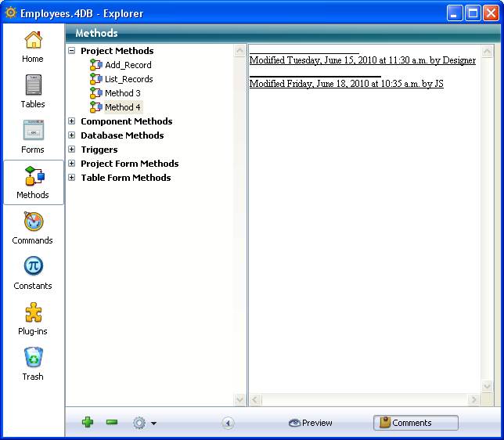The height and width of the screenshot is (440, 504).
Task: Select the Add_Record label
Action: pos(128,65)
